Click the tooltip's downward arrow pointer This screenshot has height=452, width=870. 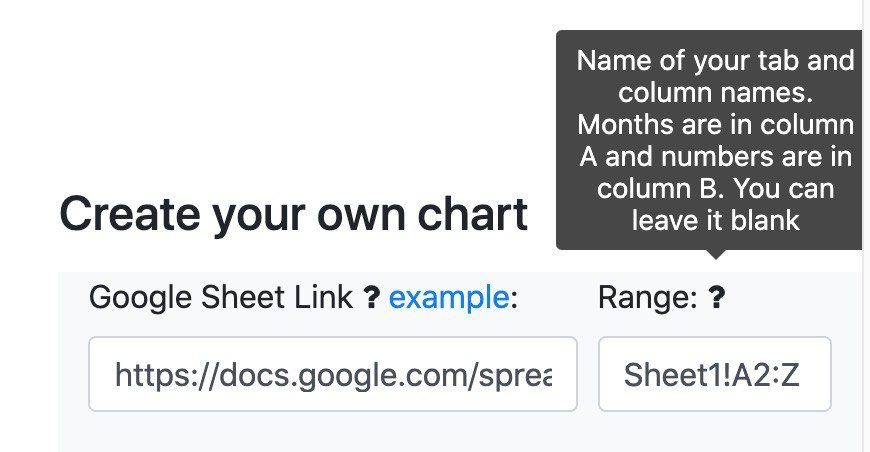pos(716,254)
